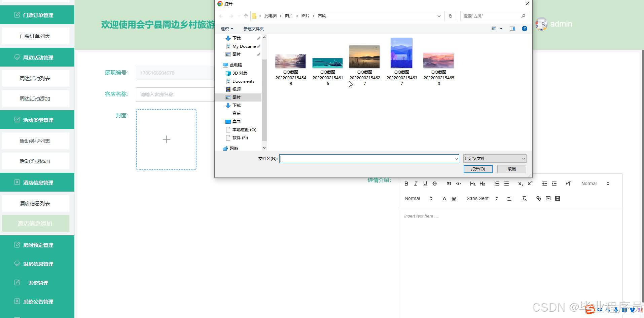Select thumbnail QQ截图20220902154548
Image resolution: width=644 pixels, height=318 pixels.
(291, 70)
